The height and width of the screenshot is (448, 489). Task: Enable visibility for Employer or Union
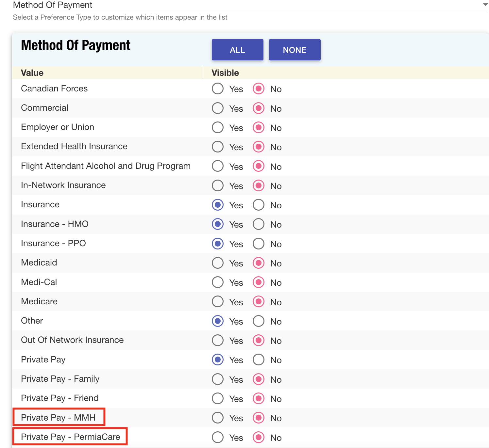[218, 127]
